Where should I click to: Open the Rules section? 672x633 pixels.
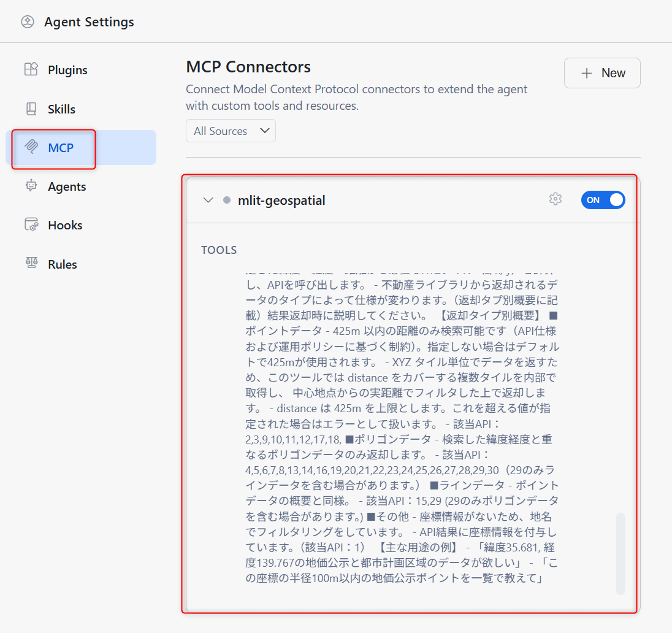point(81,264)
